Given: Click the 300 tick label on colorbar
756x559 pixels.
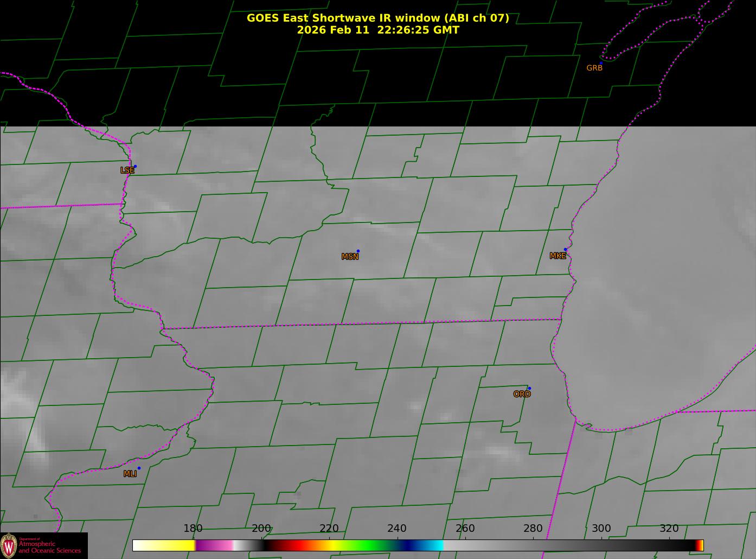Looking at the screenshot, I should [x=601, y=529].
